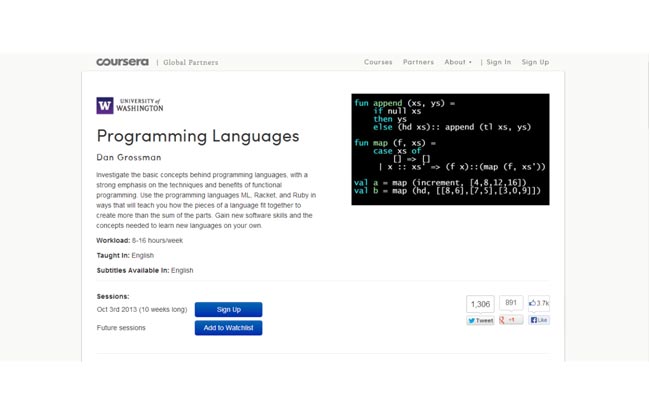Expand the About dropdown

pyautogui.click(x=458, y=62)
